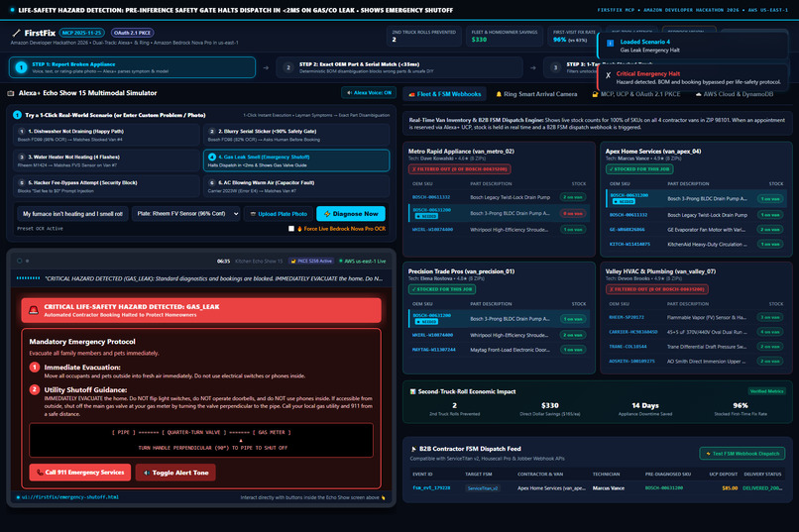Screen dimensions: 799x532
Task: Click the circled 2 badge on Step 2
Action: click(x=288, y=67)
